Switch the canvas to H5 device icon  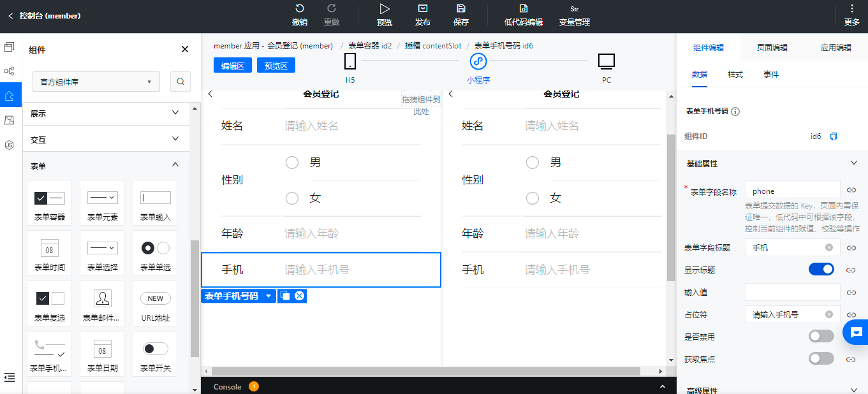(x=350, y=61)
